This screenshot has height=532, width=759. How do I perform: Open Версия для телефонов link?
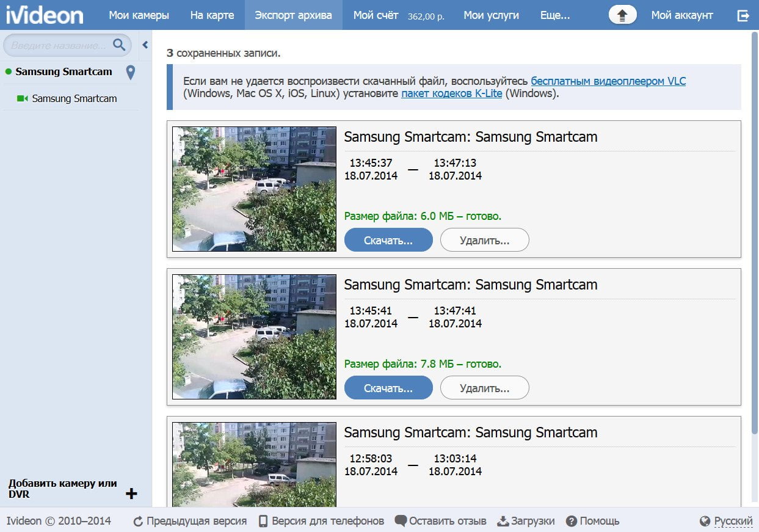point(328,521)
